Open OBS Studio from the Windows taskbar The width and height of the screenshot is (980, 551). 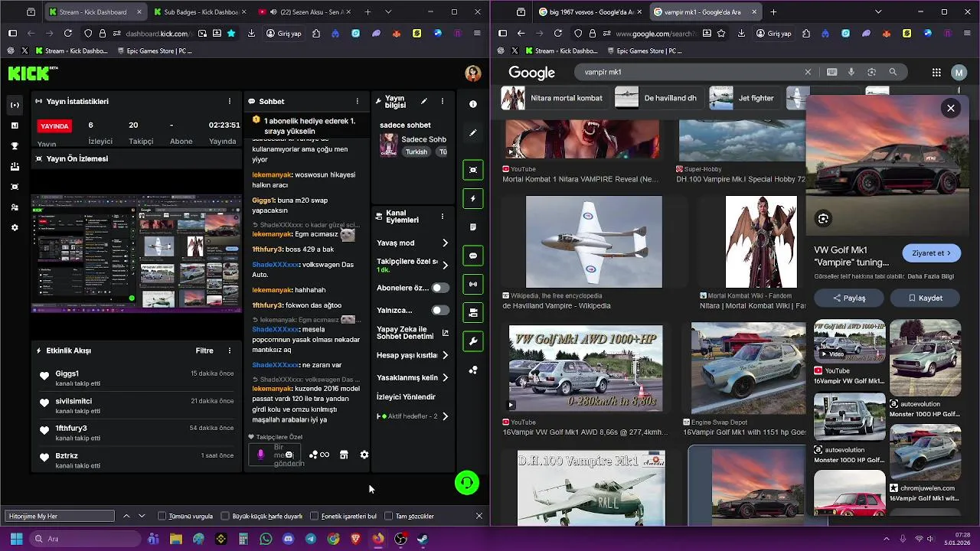coord(400,539)
